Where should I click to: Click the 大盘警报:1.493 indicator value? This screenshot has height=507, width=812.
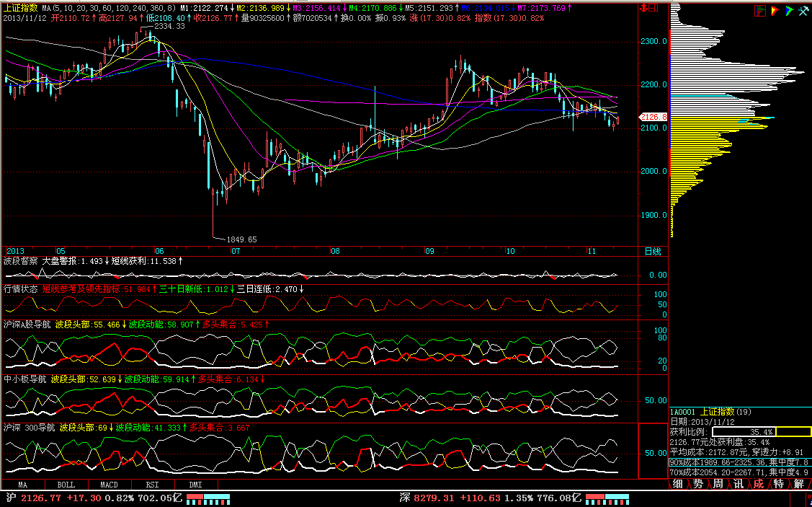point(75,261)
